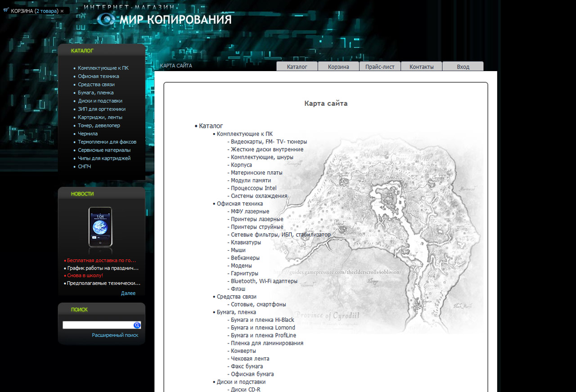
Task: Open Бумага и пленка ProfiLine entry
Action: [x=263, y=335]
